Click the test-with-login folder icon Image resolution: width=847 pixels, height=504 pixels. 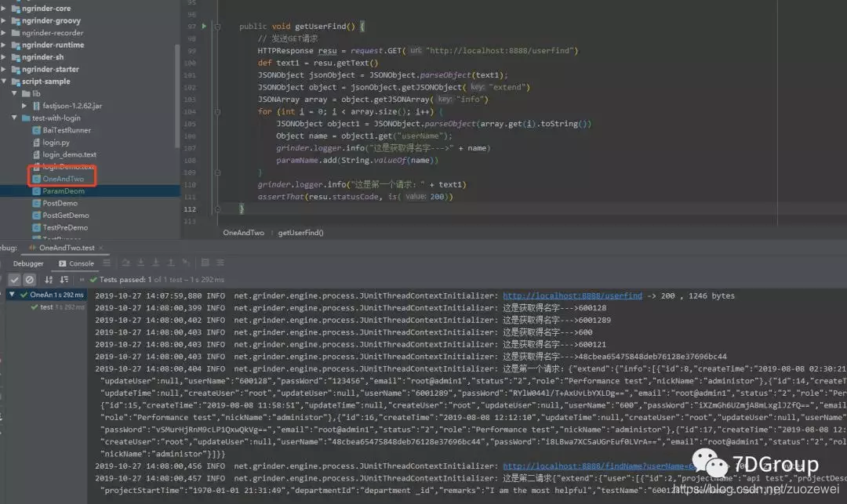[26, 118]
